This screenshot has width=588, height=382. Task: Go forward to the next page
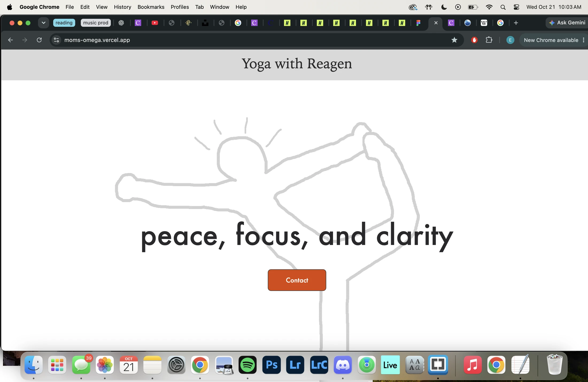(25, 40)
